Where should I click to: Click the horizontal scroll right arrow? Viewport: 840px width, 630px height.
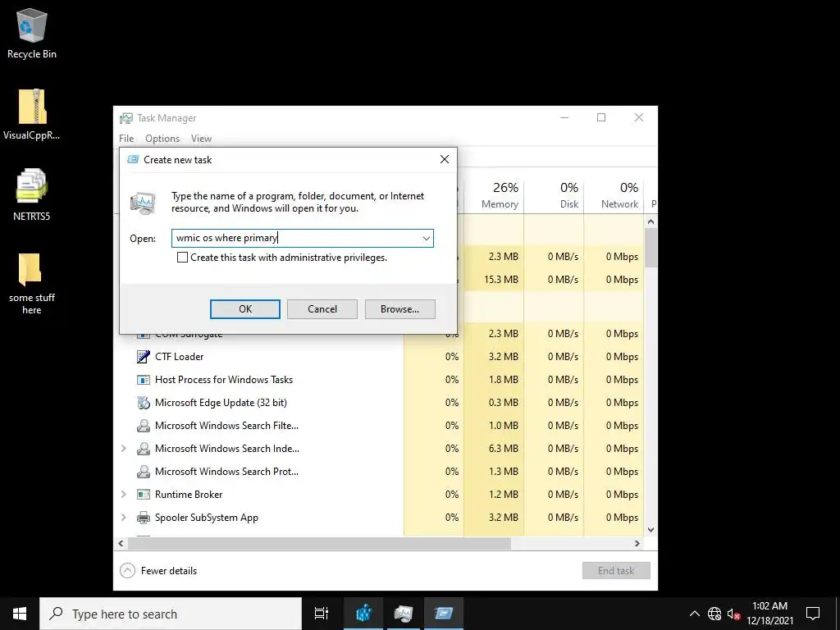coord(637,544)
